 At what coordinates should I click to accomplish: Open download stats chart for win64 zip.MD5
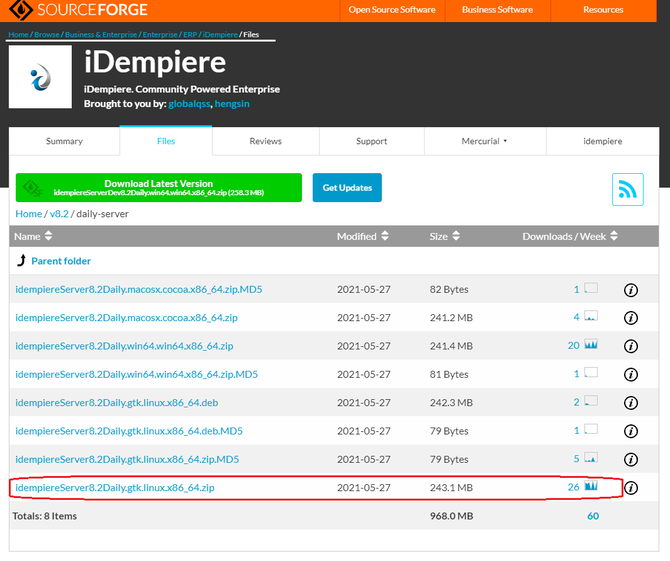tap(591, 372)
